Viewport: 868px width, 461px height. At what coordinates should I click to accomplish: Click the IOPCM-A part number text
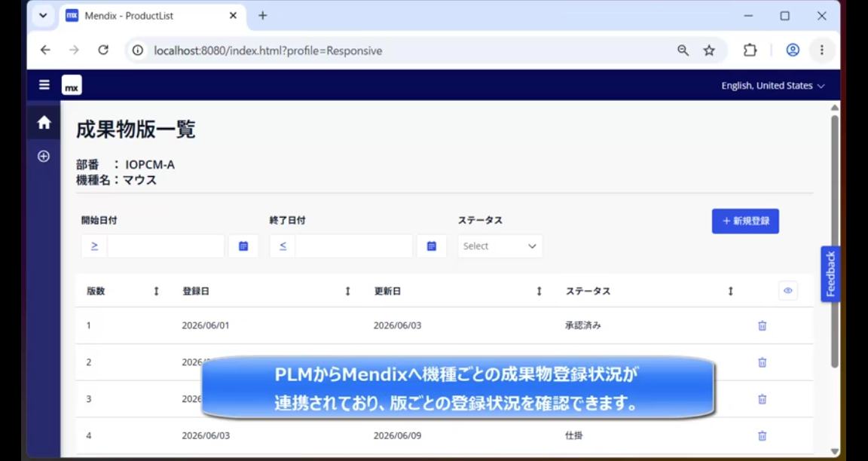[150, 165]
